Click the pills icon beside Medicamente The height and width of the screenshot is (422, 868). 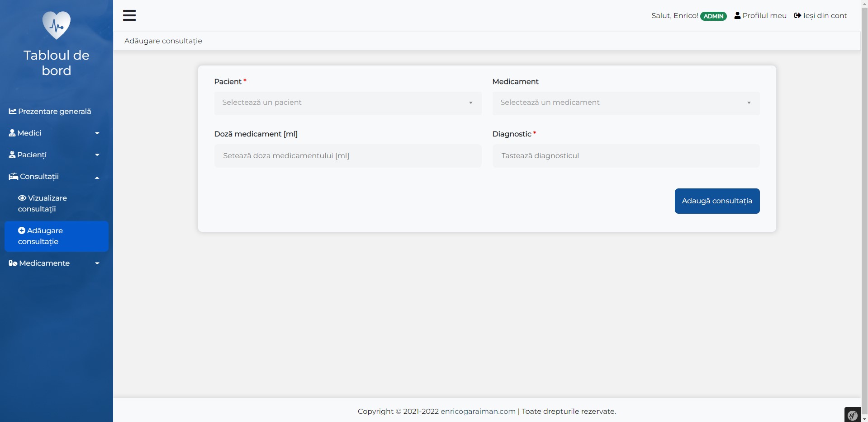pyautogui.click(x=12, y=263)
